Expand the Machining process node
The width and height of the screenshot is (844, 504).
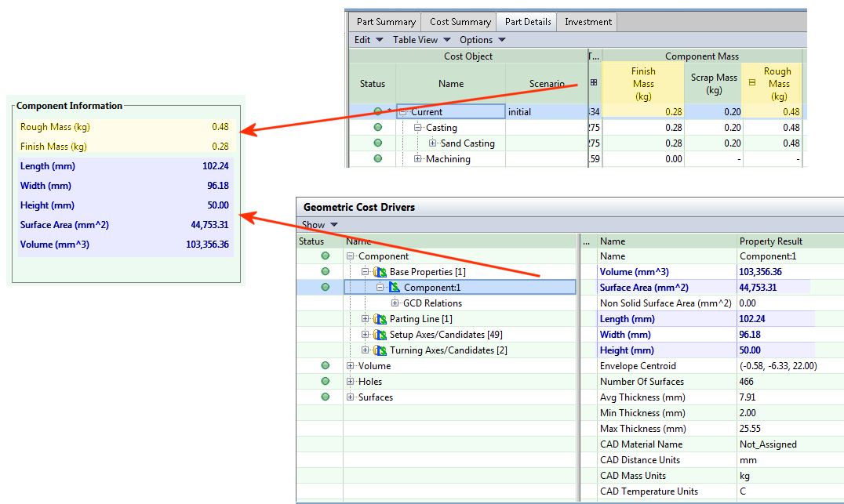click(418, 159)
